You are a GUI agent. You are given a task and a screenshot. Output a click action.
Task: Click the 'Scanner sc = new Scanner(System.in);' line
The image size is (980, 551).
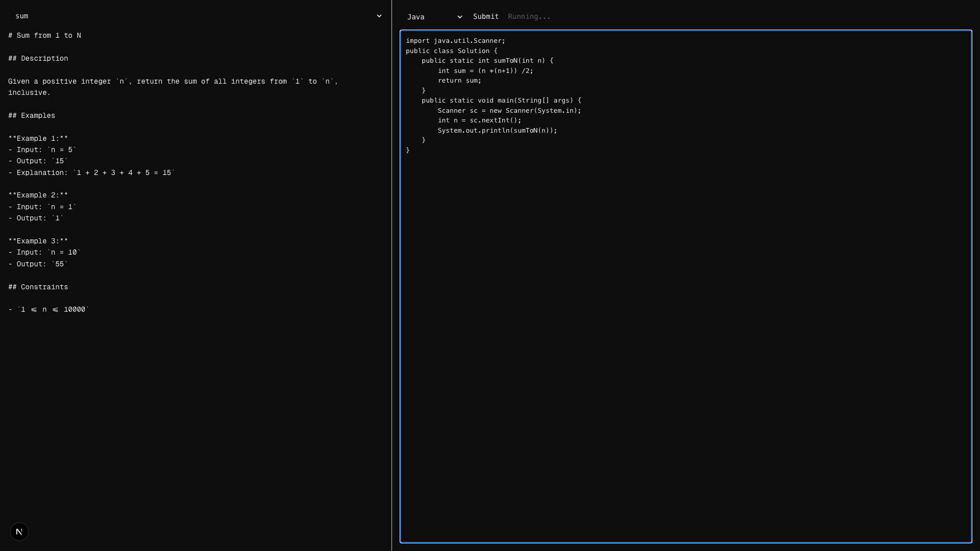(x=509, y=111)
